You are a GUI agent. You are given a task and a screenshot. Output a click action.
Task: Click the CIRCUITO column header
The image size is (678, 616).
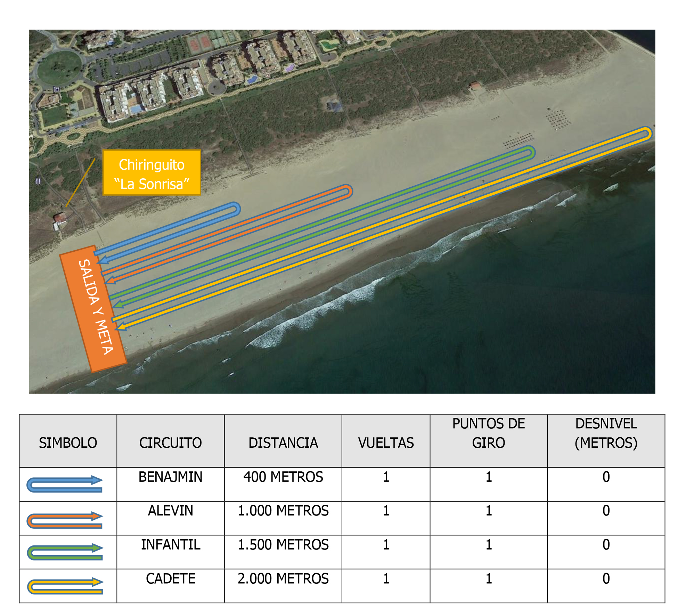170,443
